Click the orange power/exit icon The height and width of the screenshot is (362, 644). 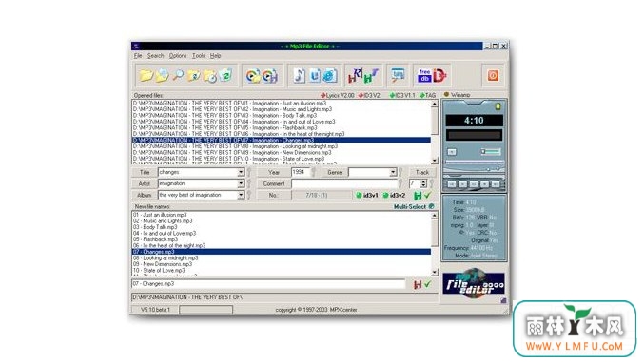(494, 75)
